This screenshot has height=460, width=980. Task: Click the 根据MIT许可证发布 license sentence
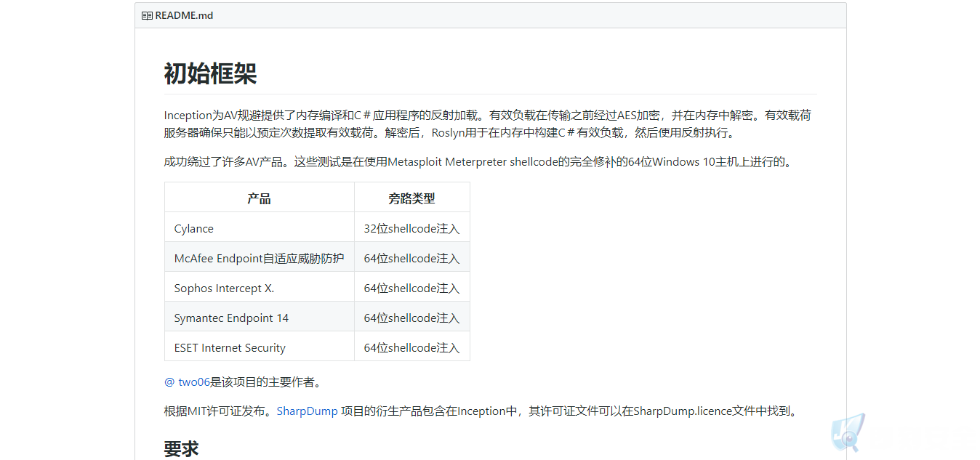point(481,411)
